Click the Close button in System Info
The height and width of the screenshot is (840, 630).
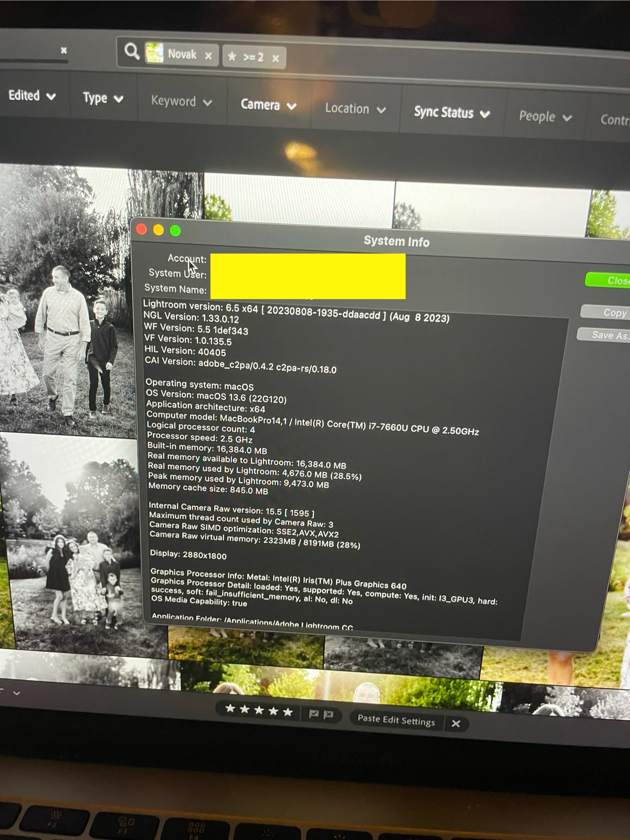pos(608,280)
